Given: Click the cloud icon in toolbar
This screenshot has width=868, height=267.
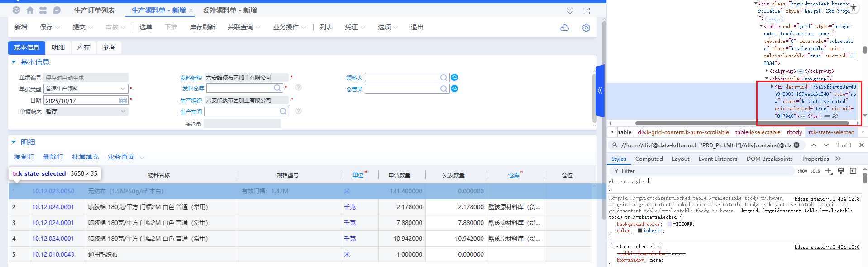Looking at the screenshot, I should [x=565, y=28].
